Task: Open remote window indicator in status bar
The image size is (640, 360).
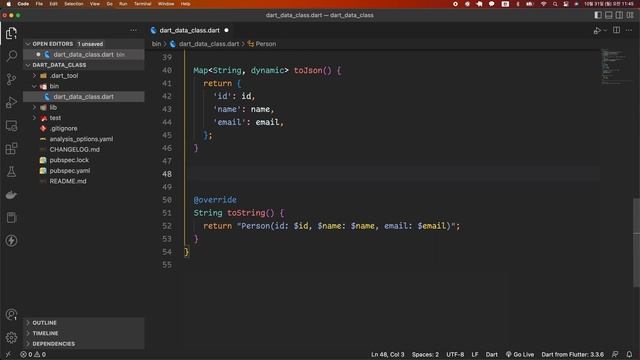Action: point(8,354)
